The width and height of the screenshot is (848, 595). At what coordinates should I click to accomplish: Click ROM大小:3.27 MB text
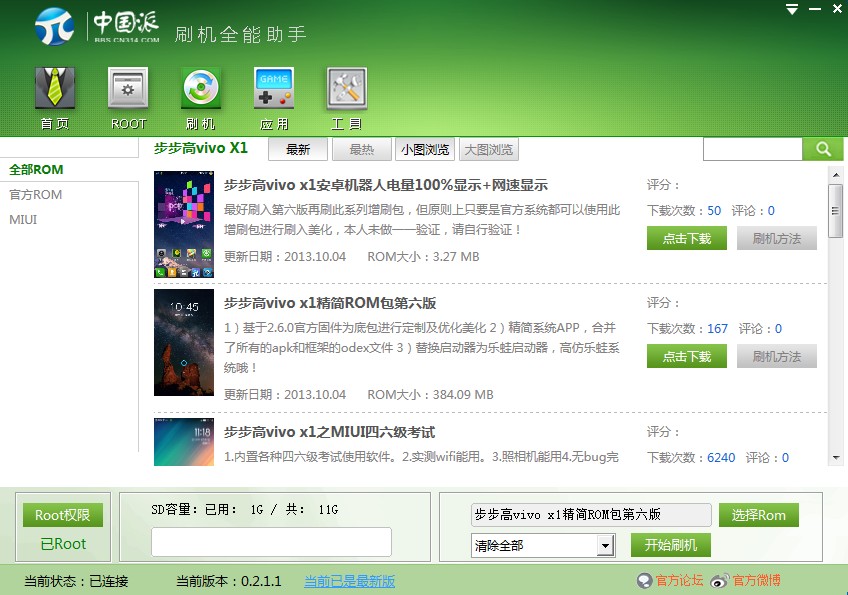[x=423, y=257]
